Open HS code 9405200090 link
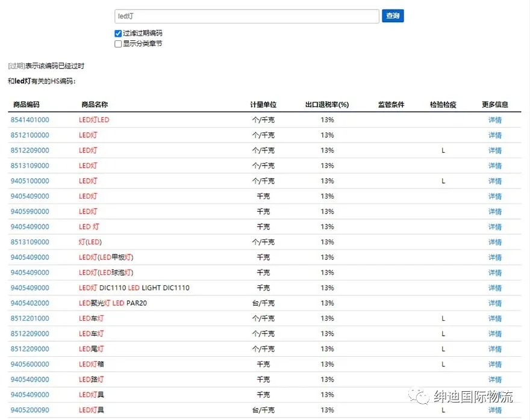Image resolution: width=530 pixels, height=420 pixels. [x=30, y=410]
